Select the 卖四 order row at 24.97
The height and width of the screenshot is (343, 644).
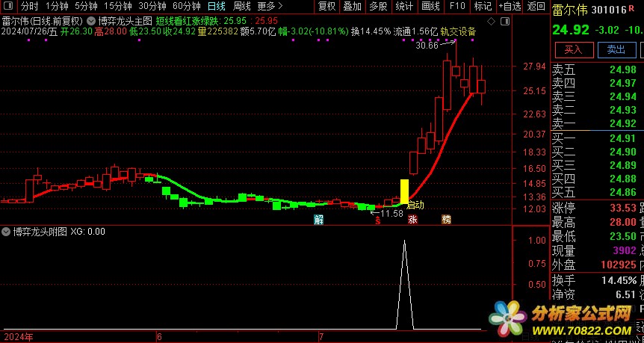click(597, 84)
